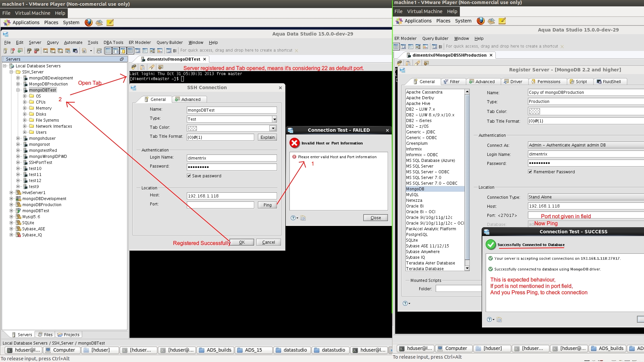Image resolution: width=644 pixels, height=362 pixels.
Task: Click help icon in Connection Test FAILED dialog
Action: pyautogui.click(x=293, y=218)
